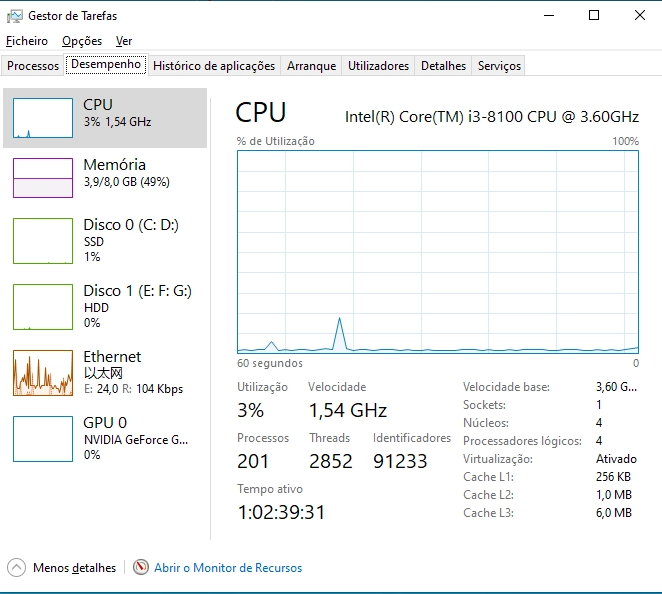Go to the Detalhes tab

click(443, 66)
